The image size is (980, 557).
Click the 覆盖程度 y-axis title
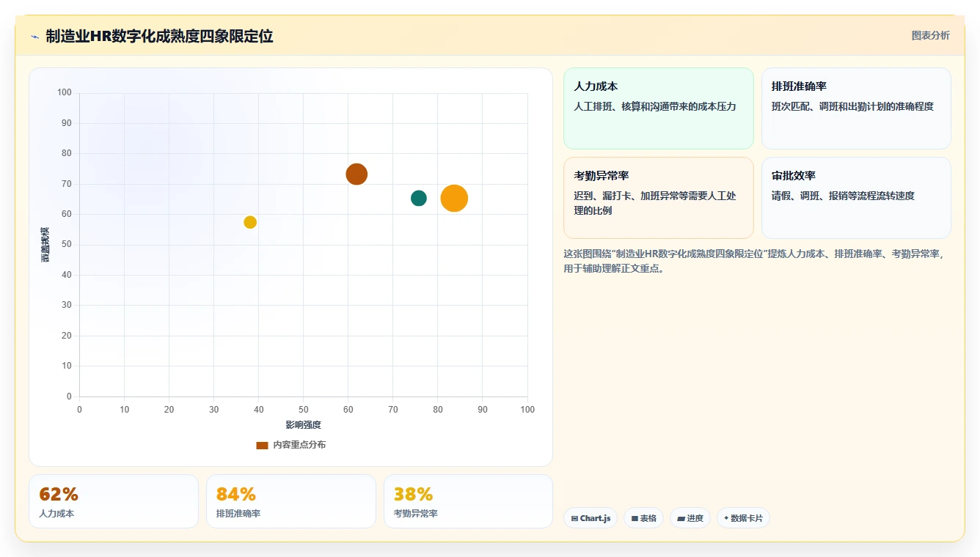point(45,245)
